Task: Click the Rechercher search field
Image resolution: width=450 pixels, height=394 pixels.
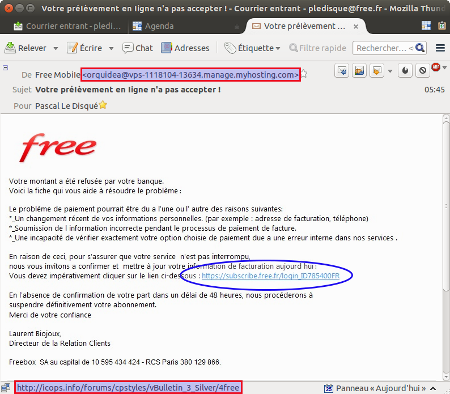Action: [383, 48]
